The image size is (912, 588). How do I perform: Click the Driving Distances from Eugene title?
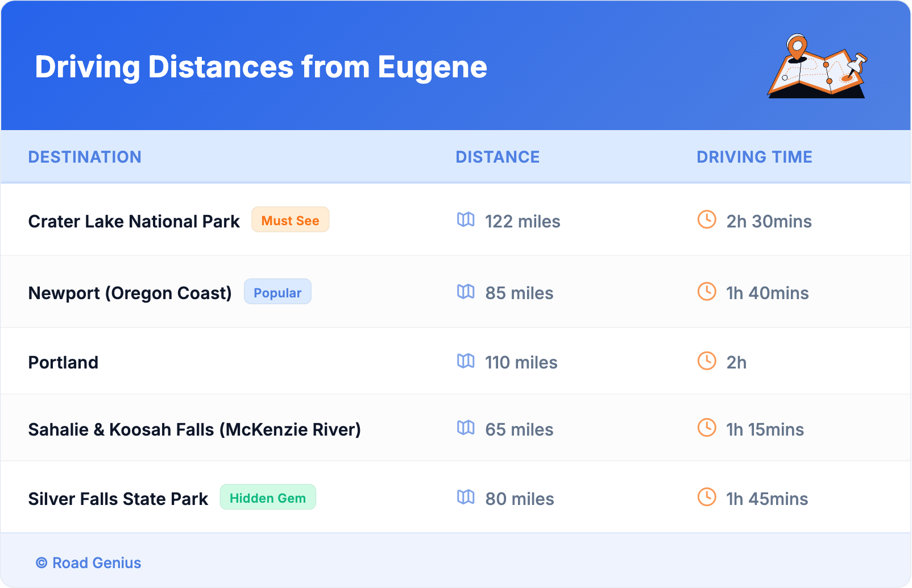pos(261,67)
